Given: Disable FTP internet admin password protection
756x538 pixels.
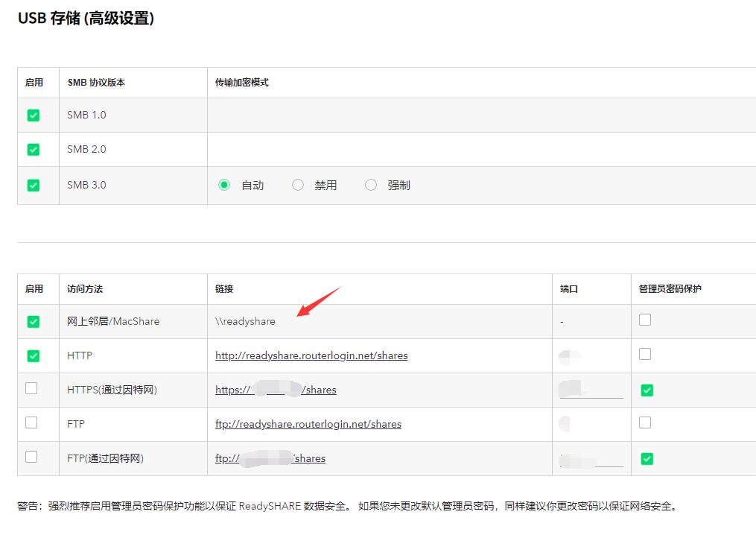Looking at the screenshot, I should pyautogui.click(x=647, y=460).
